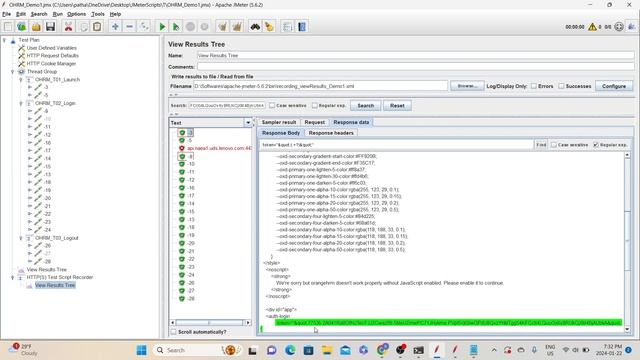The width and height of the screenshot is (640, 360).
Task: Clear results with single broom icon
Action: 222,27
